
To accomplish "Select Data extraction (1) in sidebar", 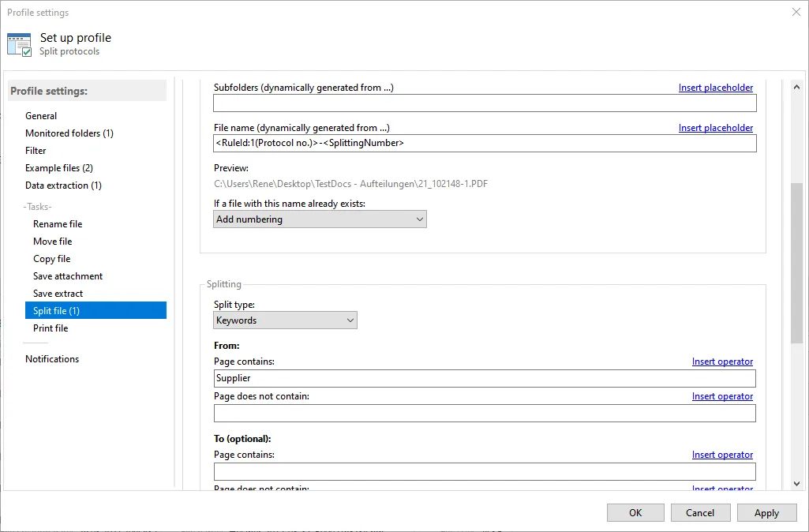I will (63, 185).
